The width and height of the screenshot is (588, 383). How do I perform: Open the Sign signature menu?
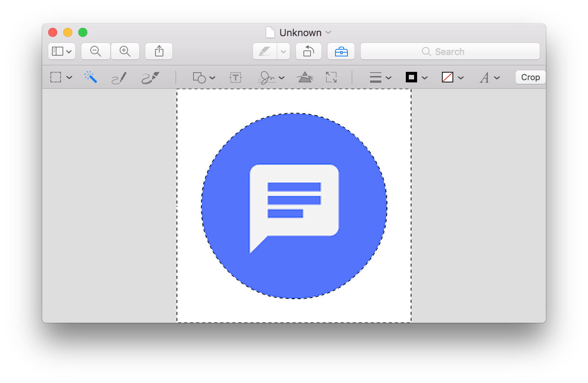click(271, 78)
